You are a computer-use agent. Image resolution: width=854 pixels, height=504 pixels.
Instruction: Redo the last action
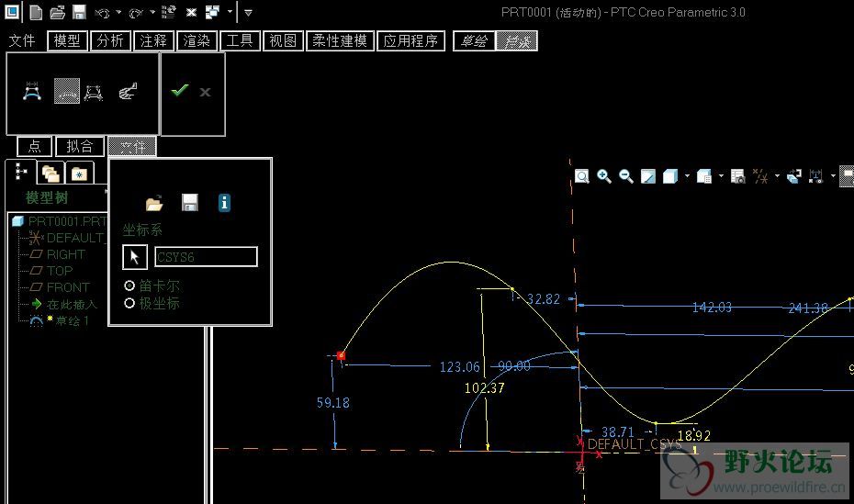tap(136, 13)
